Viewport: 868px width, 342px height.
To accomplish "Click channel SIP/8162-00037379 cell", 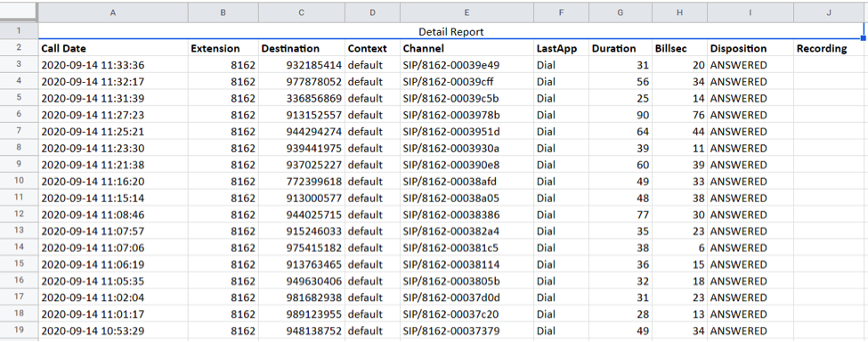I will click(x=466, y=330).
